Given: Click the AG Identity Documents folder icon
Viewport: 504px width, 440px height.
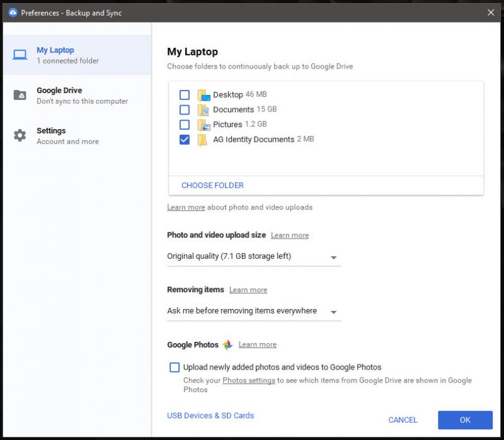Looking at the screenshot, I should coord(202,140).
